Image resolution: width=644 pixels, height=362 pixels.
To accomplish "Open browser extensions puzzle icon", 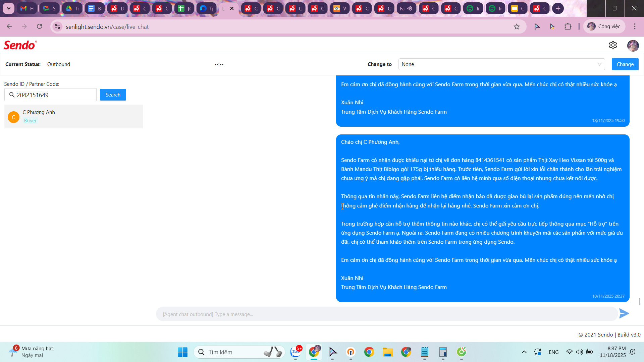I will point(568,26).
